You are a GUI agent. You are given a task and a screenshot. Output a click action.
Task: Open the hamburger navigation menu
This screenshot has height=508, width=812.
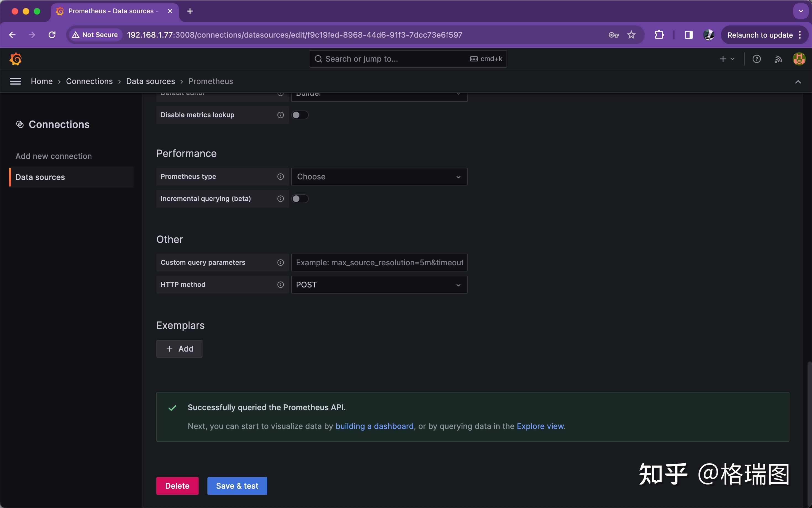[x=15, y=81]
